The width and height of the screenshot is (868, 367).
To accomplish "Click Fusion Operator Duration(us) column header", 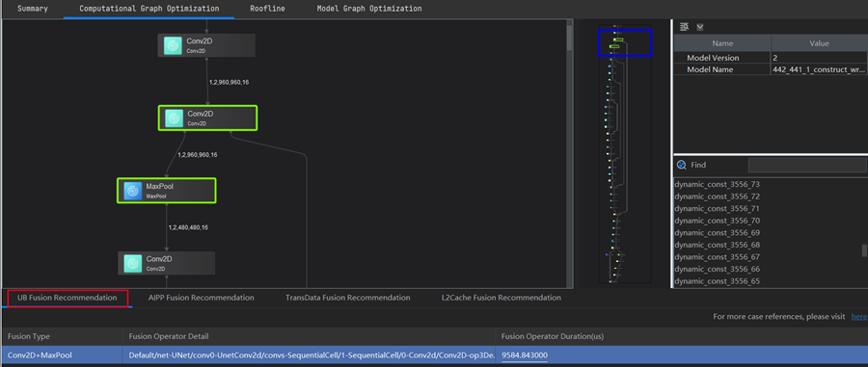I will point(681,336).
